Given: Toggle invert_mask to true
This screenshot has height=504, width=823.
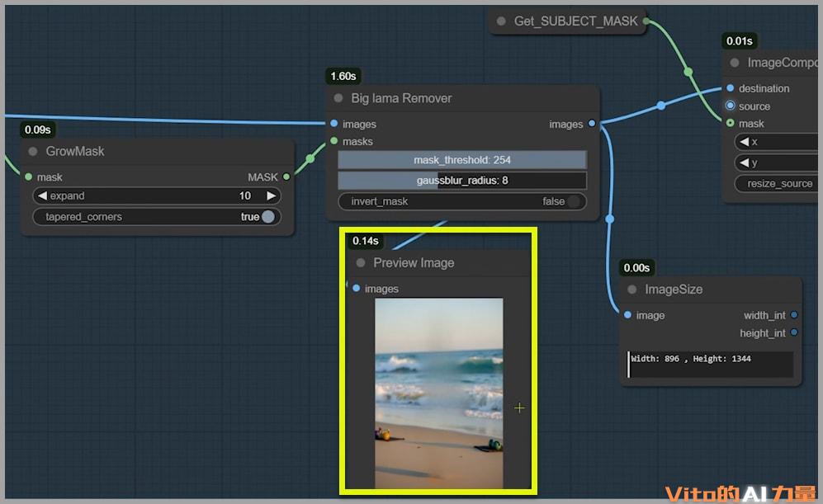Looking at the screenshot, I should [462, 201].
